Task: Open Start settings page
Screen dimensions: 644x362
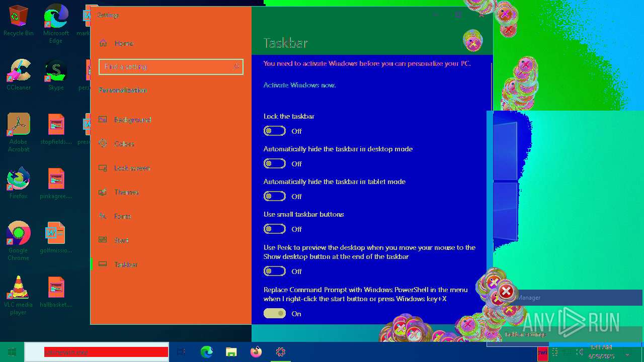Action: click(x=171, y=240)
